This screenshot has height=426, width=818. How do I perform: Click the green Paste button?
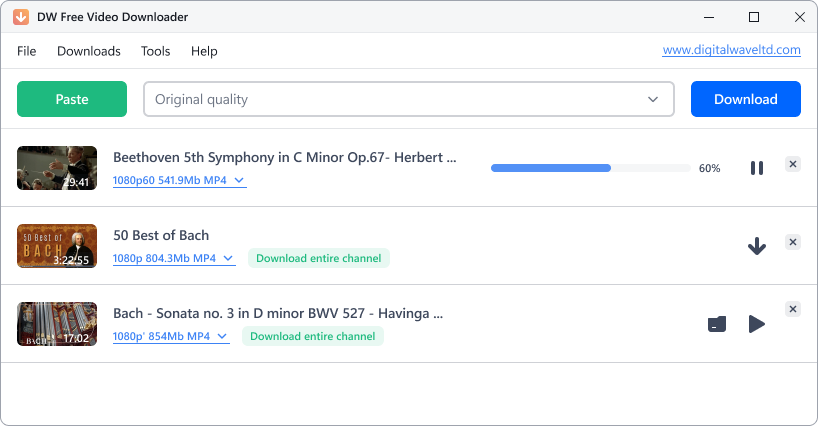[72, 100]
